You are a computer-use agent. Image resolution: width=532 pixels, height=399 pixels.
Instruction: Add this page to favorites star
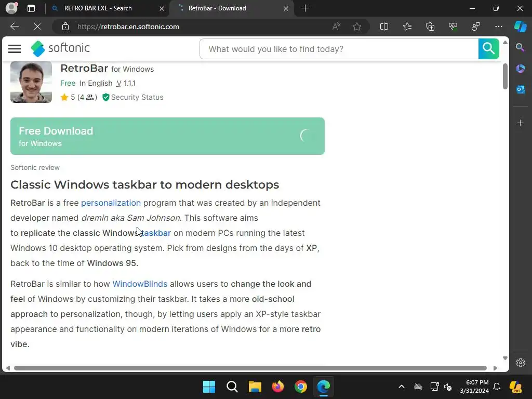(x=356, y=26)
